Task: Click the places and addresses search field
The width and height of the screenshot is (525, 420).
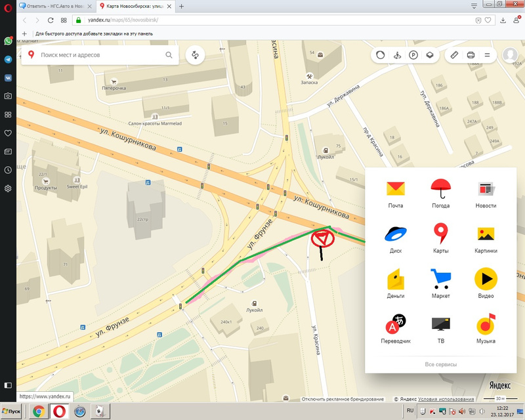Action: (98, 56)
